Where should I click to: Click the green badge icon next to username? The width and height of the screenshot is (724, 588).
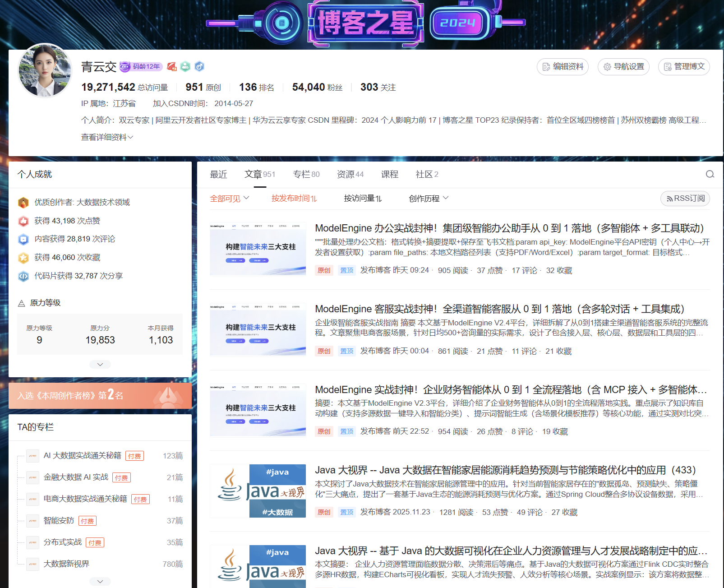(185, 66)
